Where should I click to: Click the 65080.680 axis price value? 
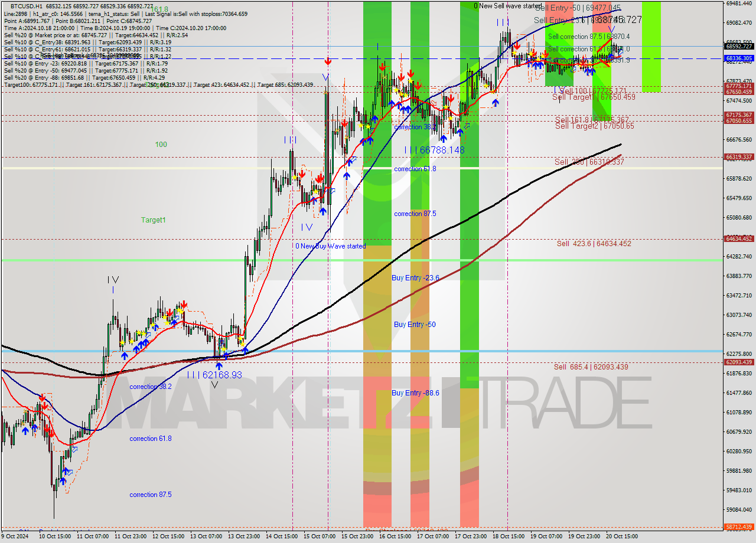point(739,217)
